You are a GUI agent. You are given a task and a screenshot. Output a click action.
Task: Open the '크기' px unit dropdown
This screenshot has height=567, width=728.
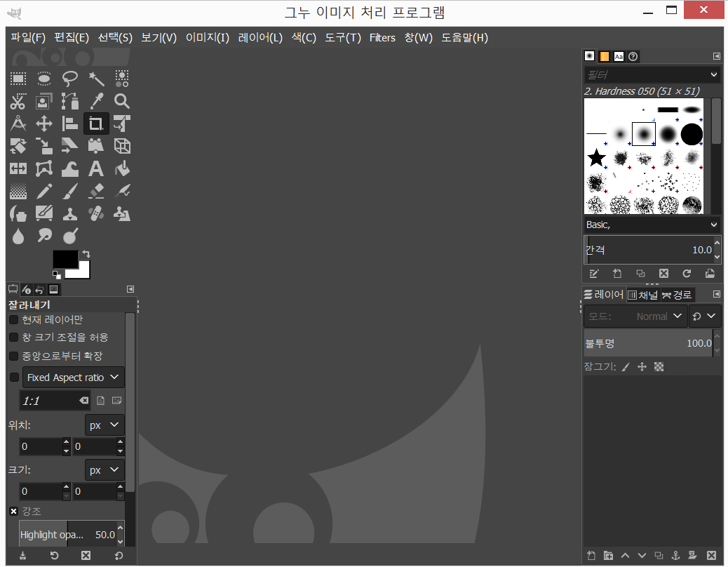pos(105,470)
